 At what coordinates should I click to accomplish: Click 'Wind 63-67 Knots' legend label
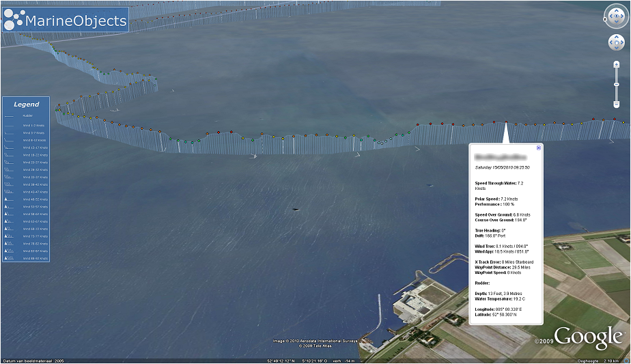pos(35,221)
